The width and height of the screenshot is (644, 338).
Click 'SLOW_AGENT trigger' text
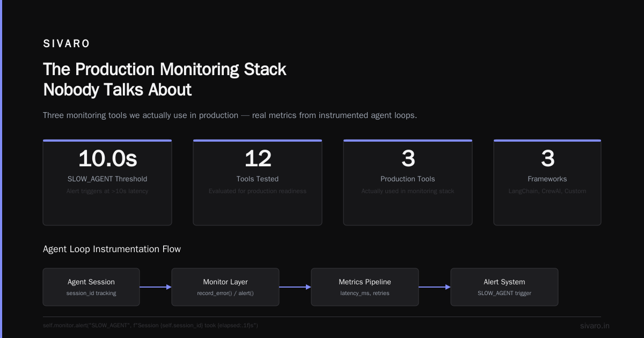point(504,293)
